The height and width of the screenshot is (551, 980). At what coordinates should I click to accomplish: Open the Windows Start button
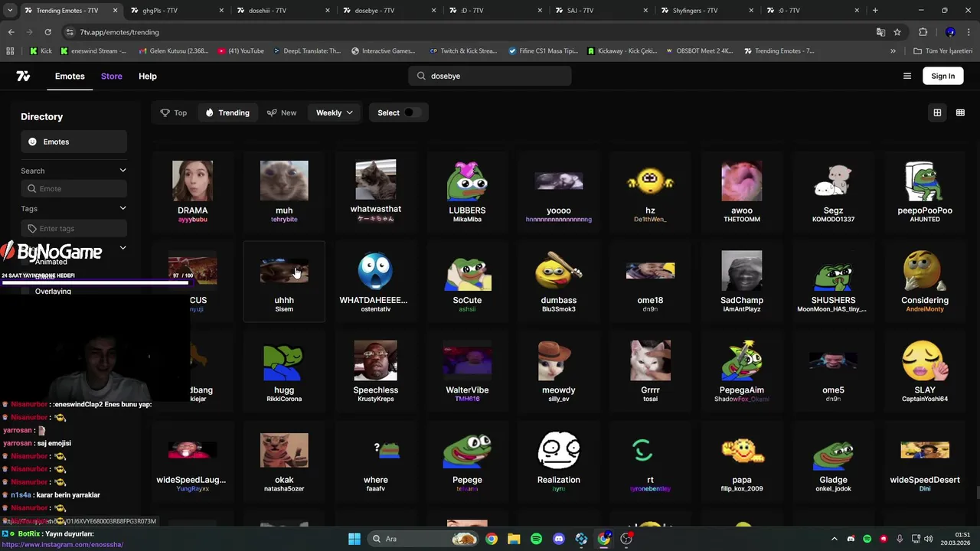(354, 539)
